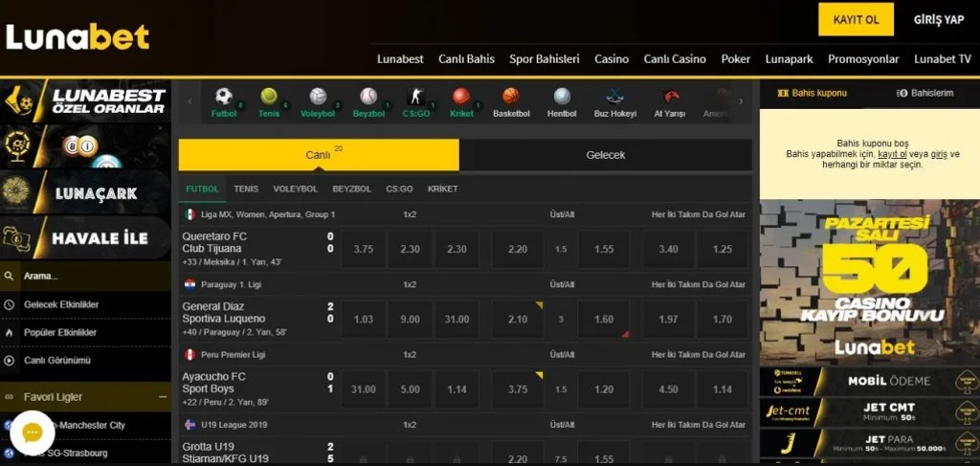Click the Iceland flag for U19 League
The height and width of the screenshot is (466, 980).
tap(190, 424)
